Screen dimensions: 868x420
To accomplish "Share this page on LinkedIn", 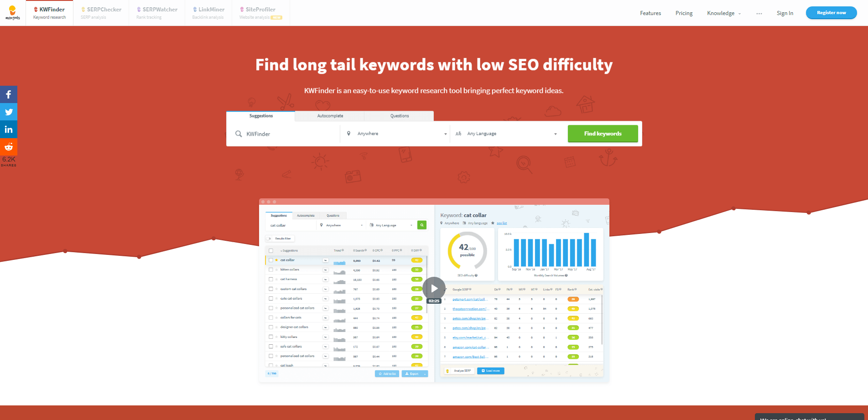I will pos(9,129).
